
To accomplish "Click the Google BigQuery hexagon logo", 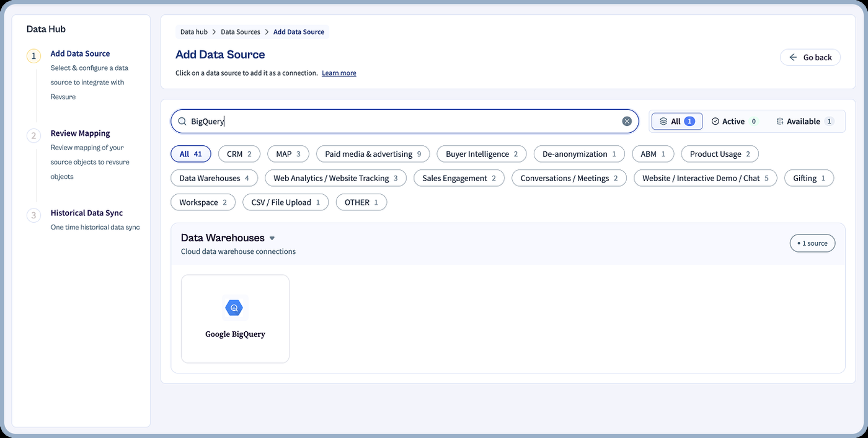I will coord(235,308).
